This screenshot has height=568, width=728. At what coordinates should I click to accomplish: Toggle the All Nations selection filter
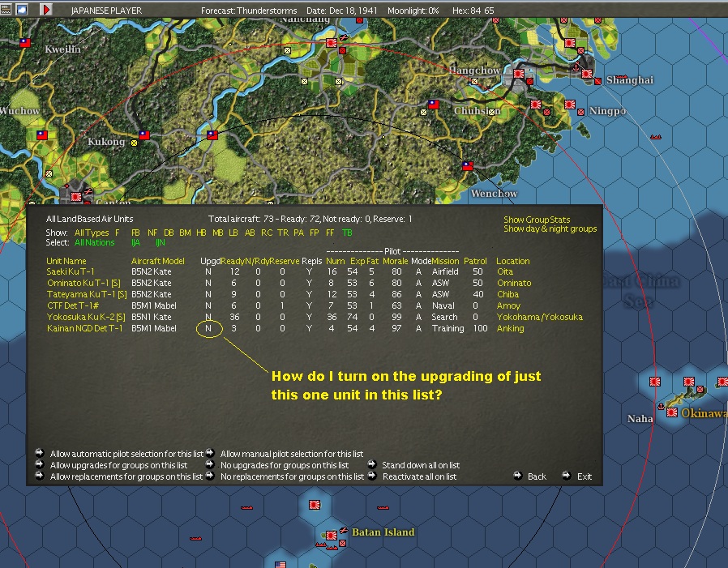pos(94,242)
